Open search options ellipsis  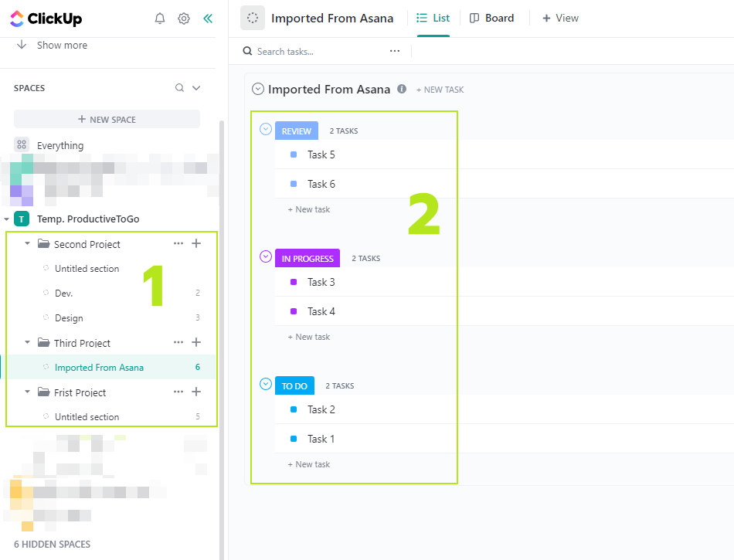pos(395,51)
